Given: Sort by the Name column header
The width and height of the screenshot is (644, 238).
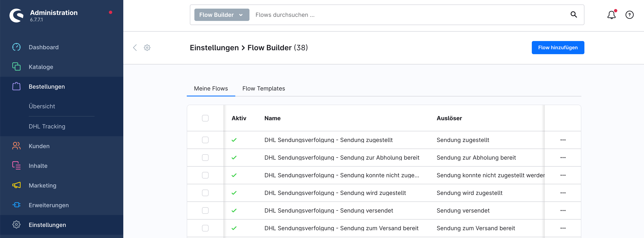Looking at the screenshot, I should pyautogui.click(x=272, y=118).
